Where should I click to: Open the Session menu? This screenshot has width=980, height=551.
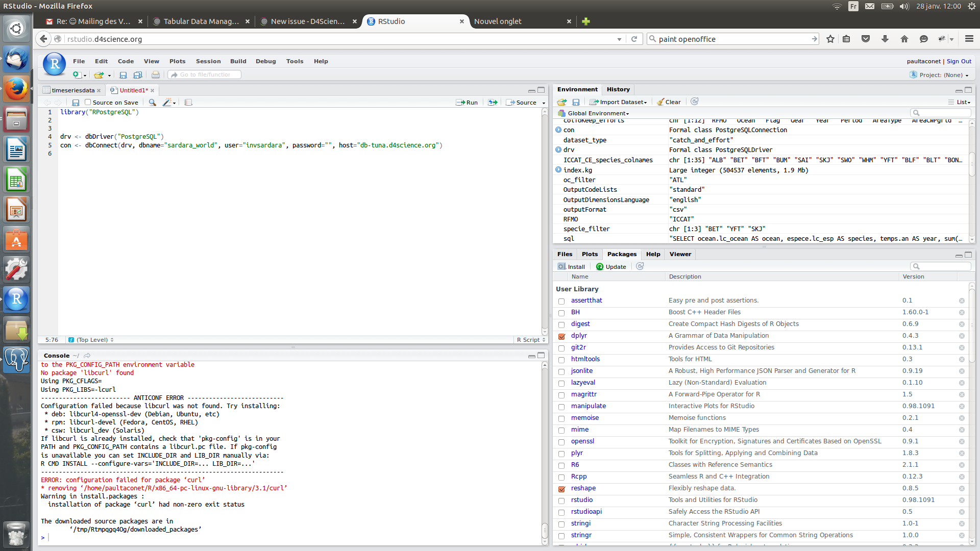tap(208, 61)
